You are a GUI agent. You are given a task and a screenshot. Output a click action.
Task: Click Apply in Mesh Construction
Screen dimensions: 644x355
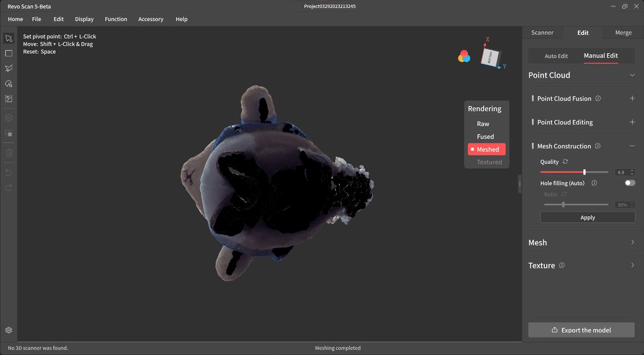(588, 218)
